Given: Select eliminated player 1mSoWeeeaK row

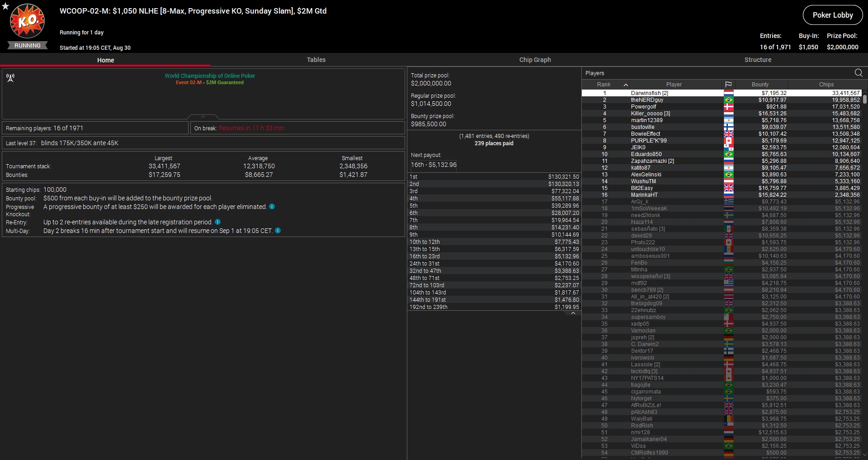Looking at the screenshot, I should tap(722, 209).
